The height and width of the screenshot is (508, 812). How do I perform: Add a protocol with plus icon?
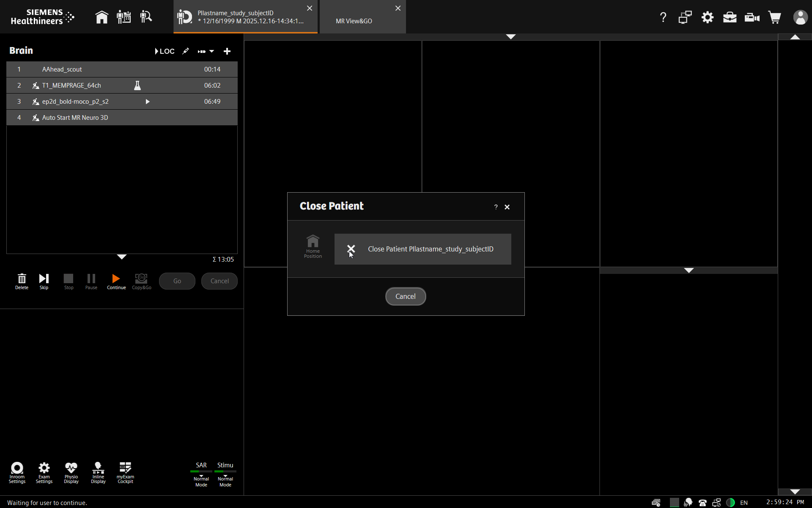point(227,51)
